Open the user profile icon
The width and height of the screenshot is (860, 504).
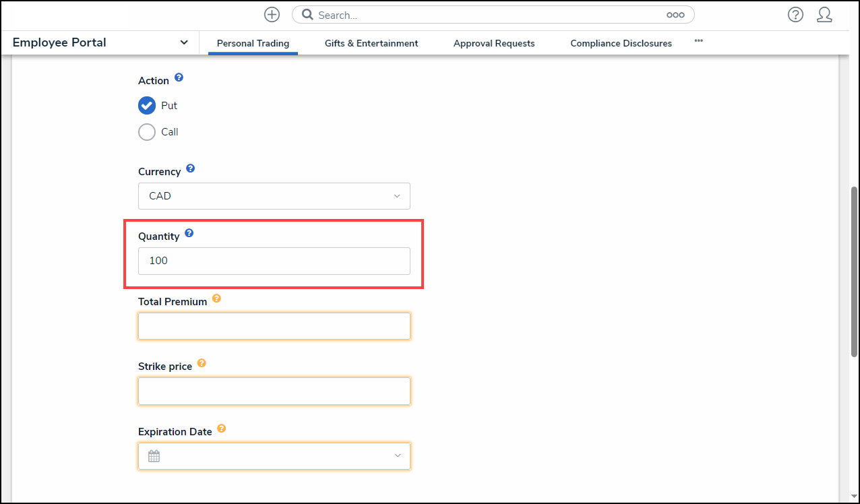coord(824,15)
